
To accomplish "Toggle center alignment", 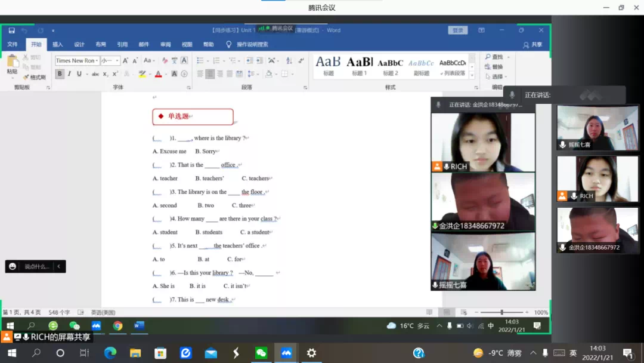I will (210, 74).
